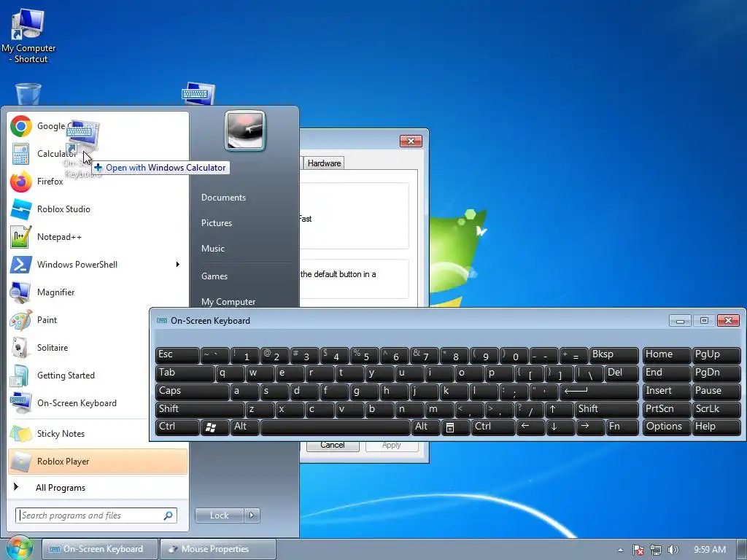
Task: Click the user account picture
Action: pyautogui.click(x=245, y=131)
